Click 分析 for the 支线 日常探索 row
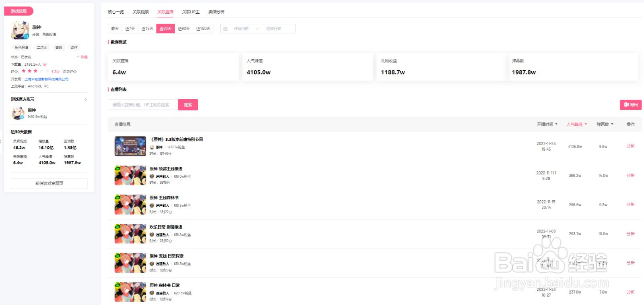644x305 pixels. [630, 263]
